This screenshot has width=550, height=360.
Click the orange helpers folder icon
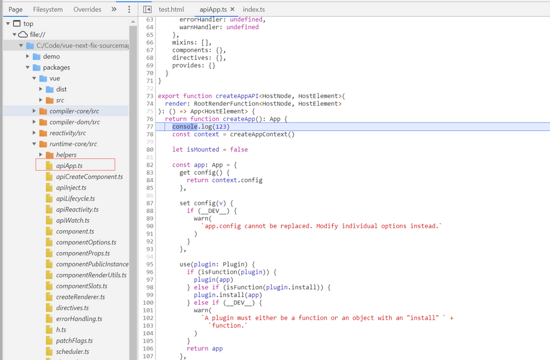(50, 155)
